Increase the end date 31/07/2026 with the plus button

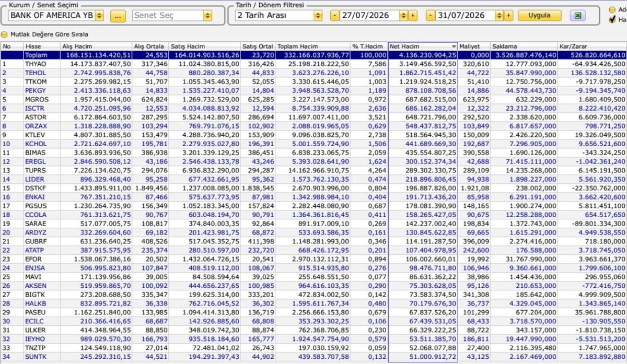[509, 16]
